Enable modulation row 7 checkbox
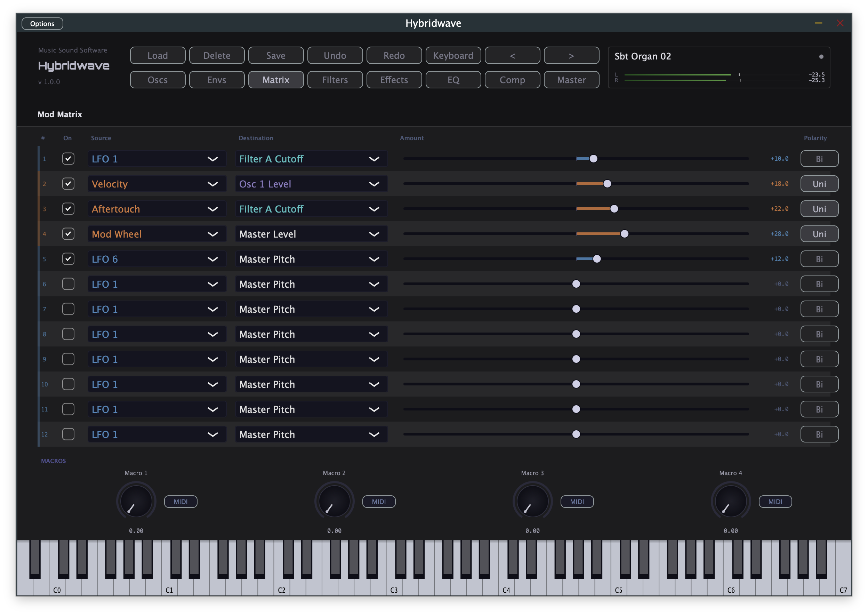The image size is (868, 615). point(68,309)
